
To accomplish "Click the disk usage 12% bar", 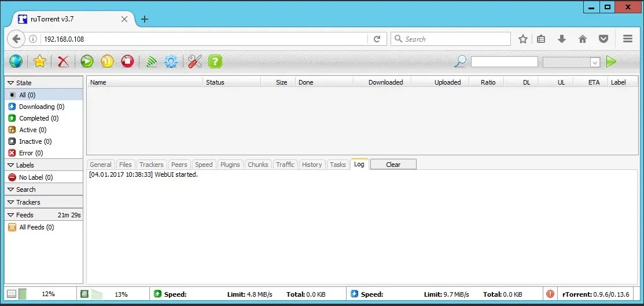I will point(47,294).
